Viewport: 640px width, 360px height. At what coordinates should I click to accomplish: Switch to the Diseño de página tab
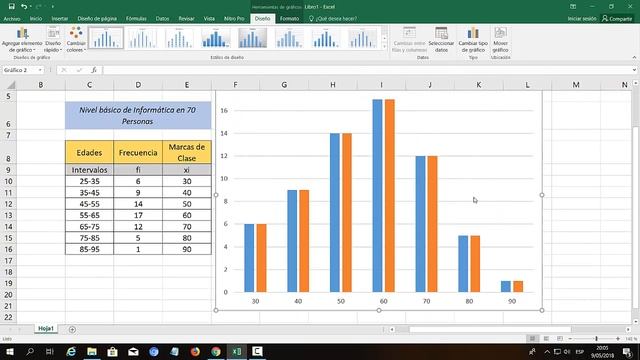(97, 19)
